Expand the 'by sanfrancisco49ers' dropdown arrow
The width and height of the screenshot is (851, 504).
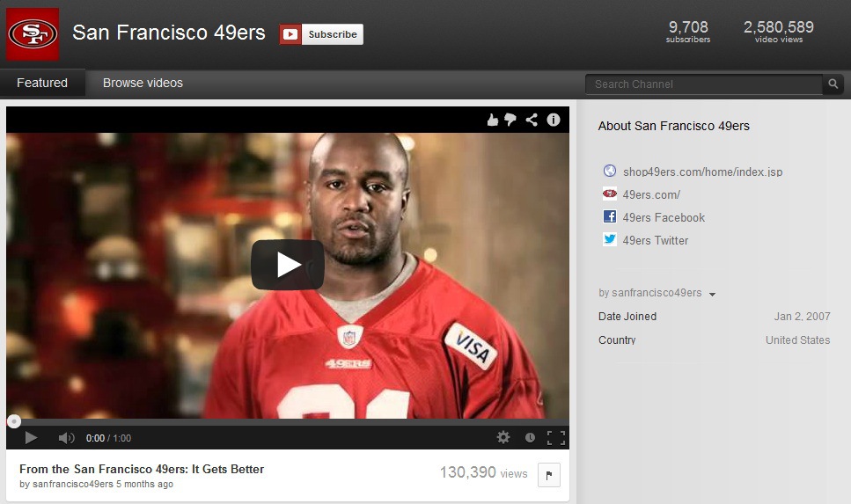pyautogui.click(x=712, y=294)
